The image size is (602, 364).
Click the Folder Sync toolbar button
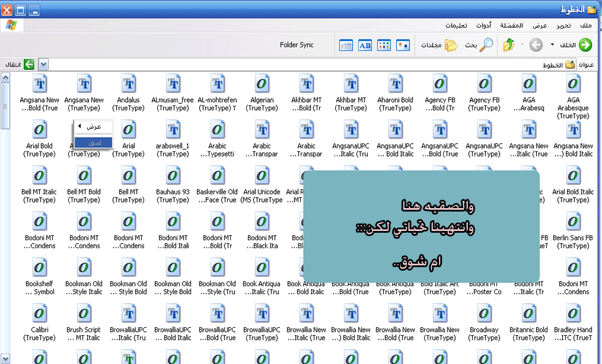tap(297, 45)
